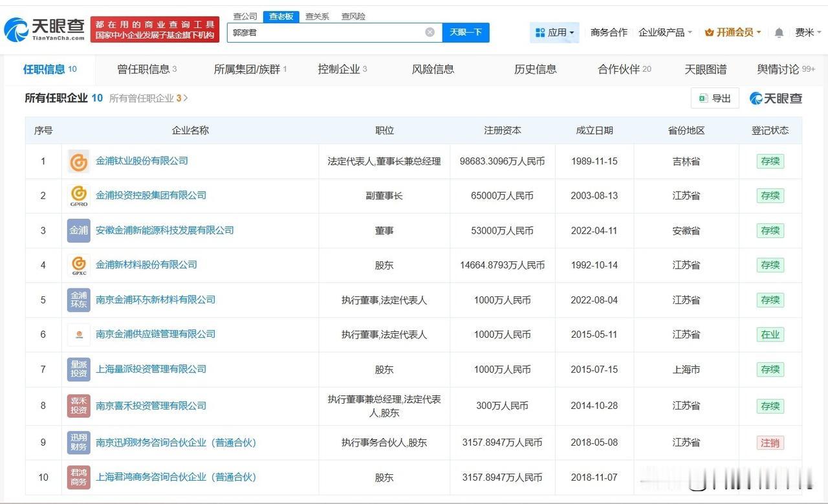Open 金浦投资控股集团有限公司 link

(x=151, y=195)
